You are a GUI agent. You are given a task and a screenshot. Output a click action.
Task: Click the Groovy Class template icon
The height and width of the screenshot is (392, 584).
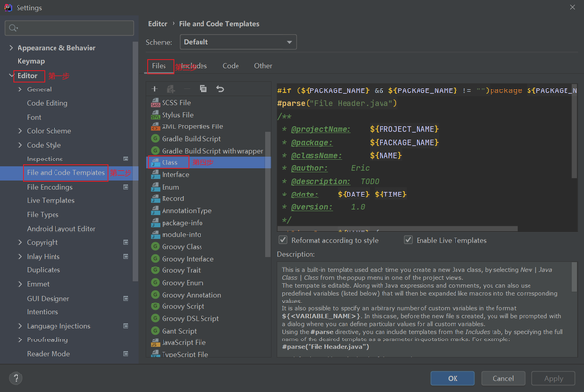(x=156, y=246)
